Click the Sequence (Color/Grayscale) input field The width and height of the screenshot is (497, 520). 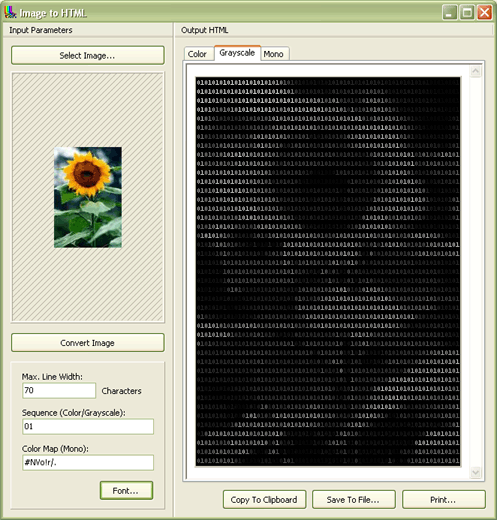click(88, 426)
